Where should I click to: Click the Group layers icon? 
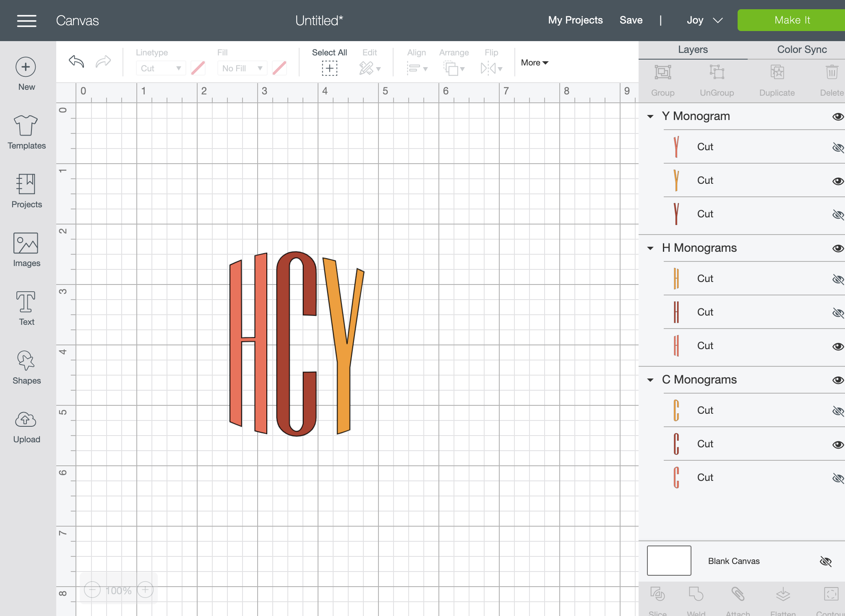coord(663,72)
